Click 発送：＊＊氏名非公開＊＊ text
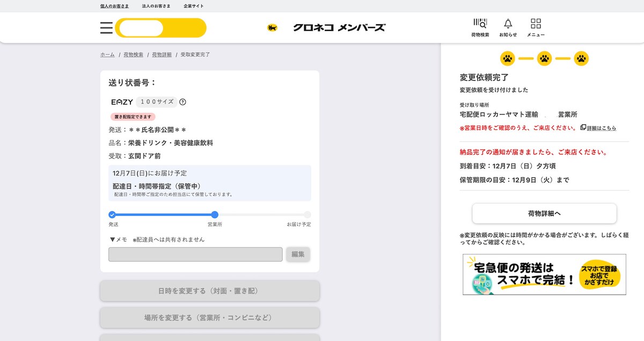Viewport: 644px width, 341px height. tap(148, 129)
